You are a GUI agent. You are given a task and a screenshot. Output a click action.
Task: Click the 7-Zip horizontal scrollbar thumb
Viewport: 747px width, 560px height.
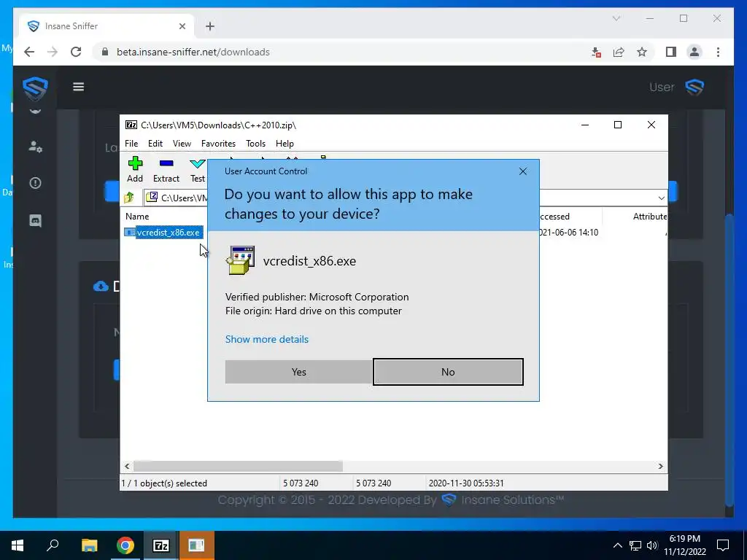tap(238, 466)
